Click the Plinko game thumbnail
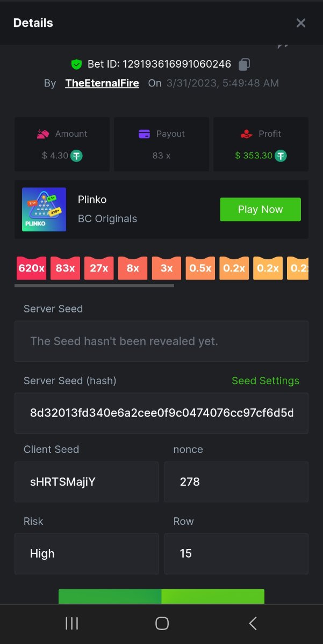The width and height of the screenshot is (323, 644). click(44, 209)
